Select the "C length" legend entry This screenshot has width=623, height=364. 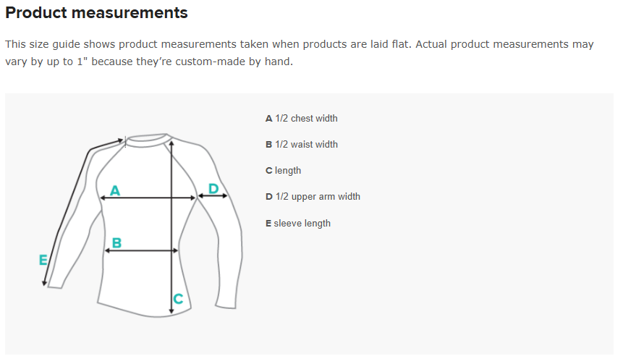(284, 171)
